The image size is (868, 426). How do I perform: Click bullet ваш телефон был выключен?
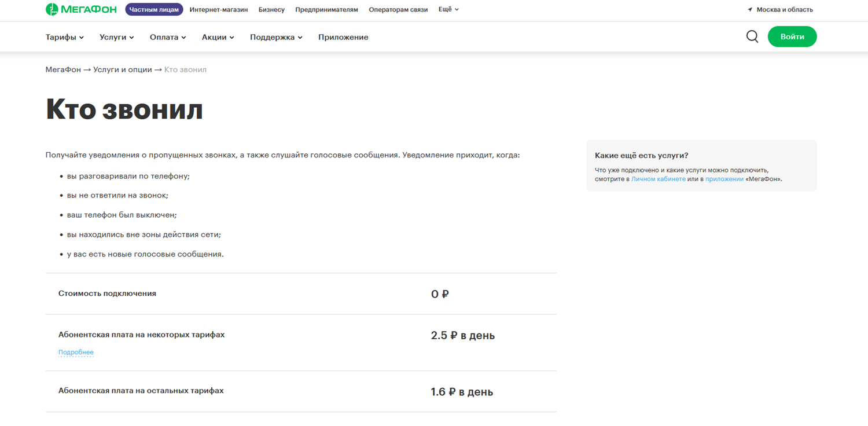(x=122, y=215)
